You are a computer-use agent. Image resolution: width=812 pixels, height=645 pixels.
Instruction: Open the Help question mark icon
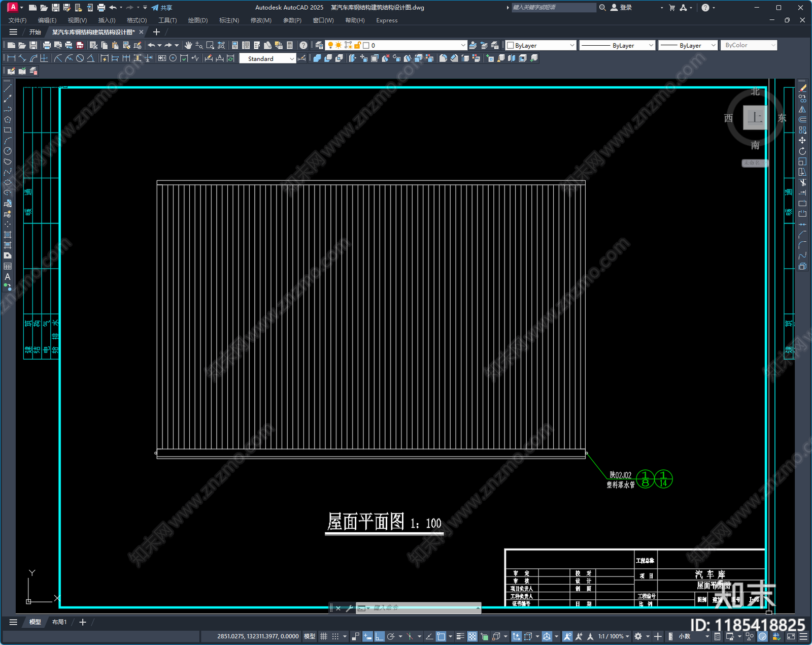point(303,45)
